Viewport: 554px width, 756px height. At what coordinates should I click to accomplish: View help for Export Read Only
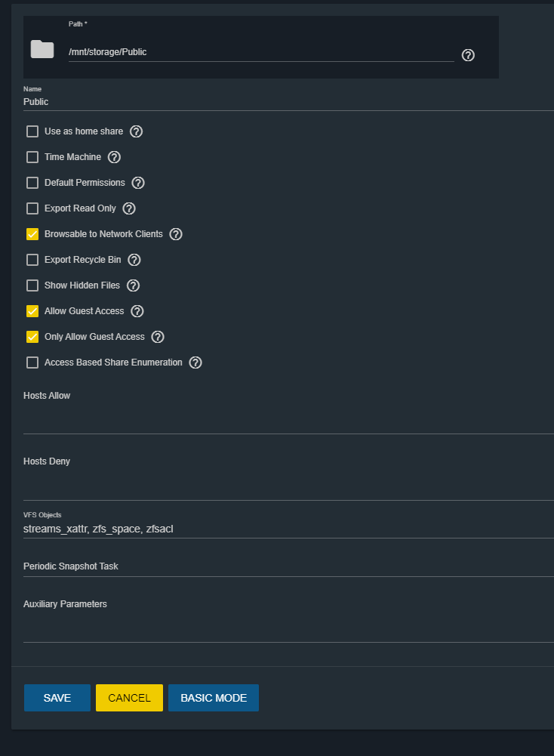click(x=129, y=208)
